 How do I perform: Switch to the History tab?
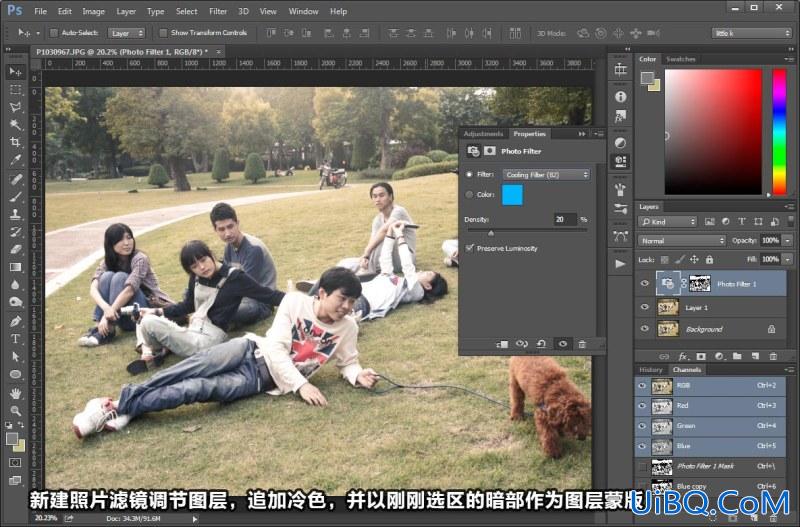pyautogui.click(x=651, y=370)
